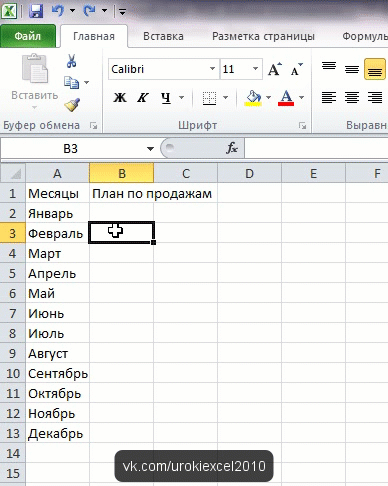Select cell with Месяцы
This screenshot has height=486, width=388.
point(57,193)
